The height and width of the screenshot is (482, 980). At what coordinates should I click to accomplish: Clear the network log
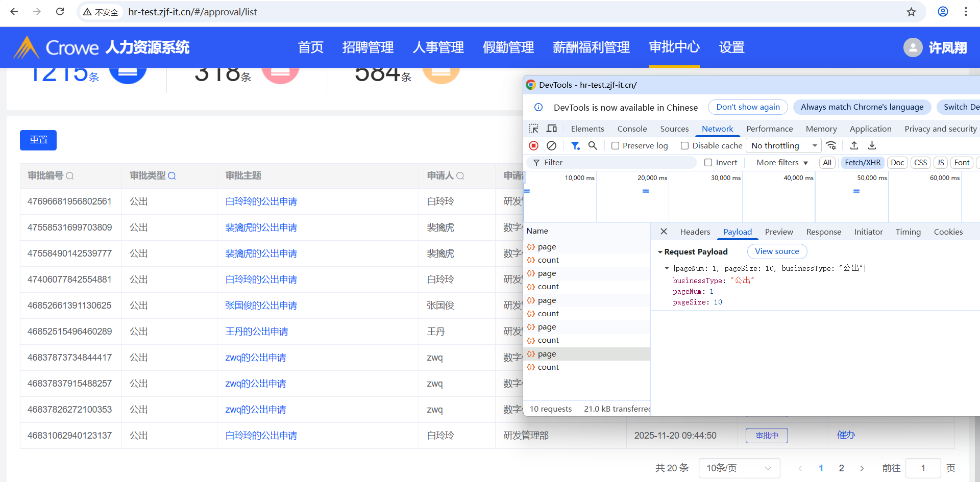coord(551,146)
